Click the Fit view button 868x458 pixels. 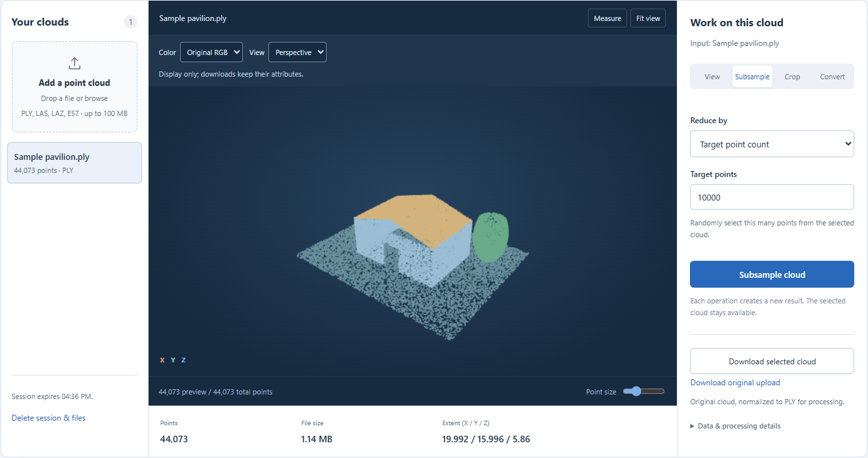(648, 18)
